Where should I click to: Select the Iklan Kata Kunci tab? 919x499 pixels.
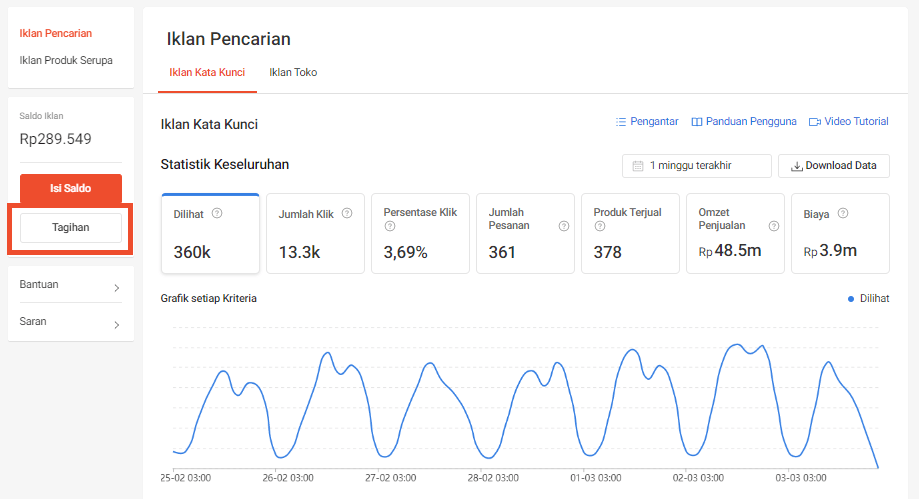point(207,72)
